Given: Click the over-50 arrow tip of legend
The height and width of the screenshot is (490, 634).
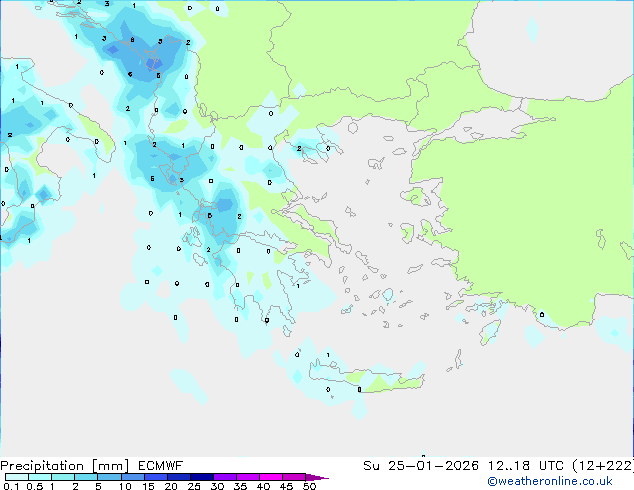Looking at the screenshot, I should click(317, 477).
